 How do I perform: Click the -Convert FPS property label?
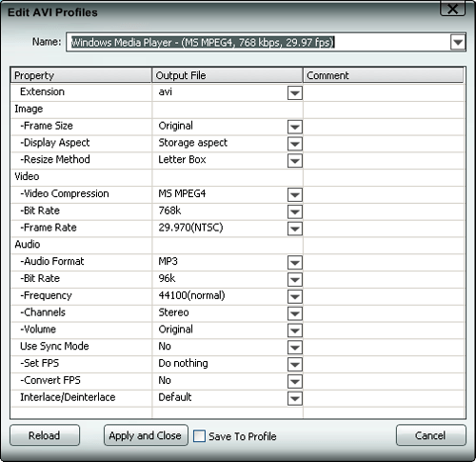50,380
